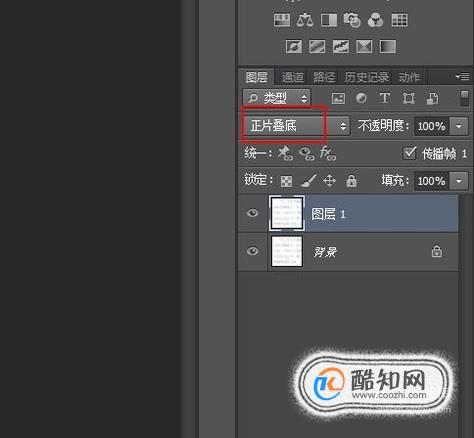Filter for pixel layers icon
The height and width of the screenshot is (438, 474).
(x=338, y=98)
